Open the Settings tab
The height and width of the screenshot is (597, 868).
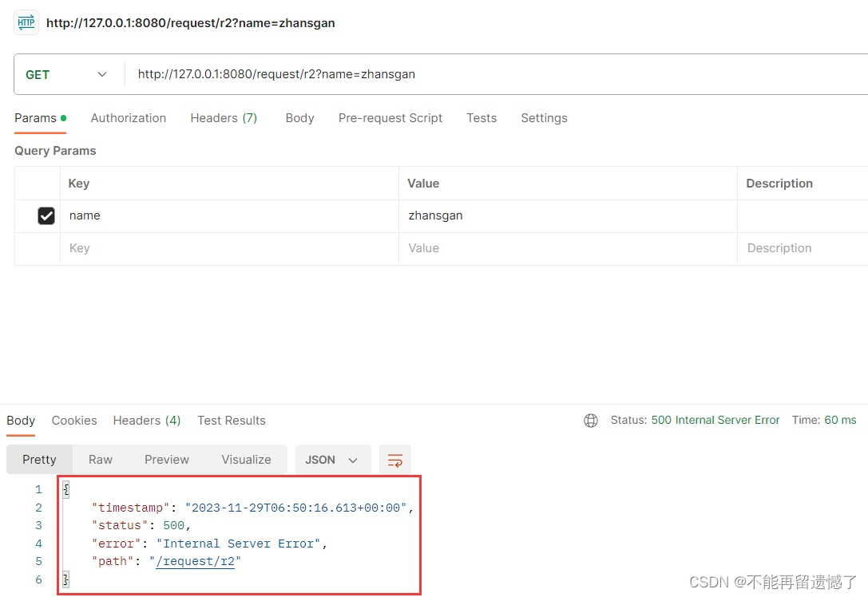[544, 118]
